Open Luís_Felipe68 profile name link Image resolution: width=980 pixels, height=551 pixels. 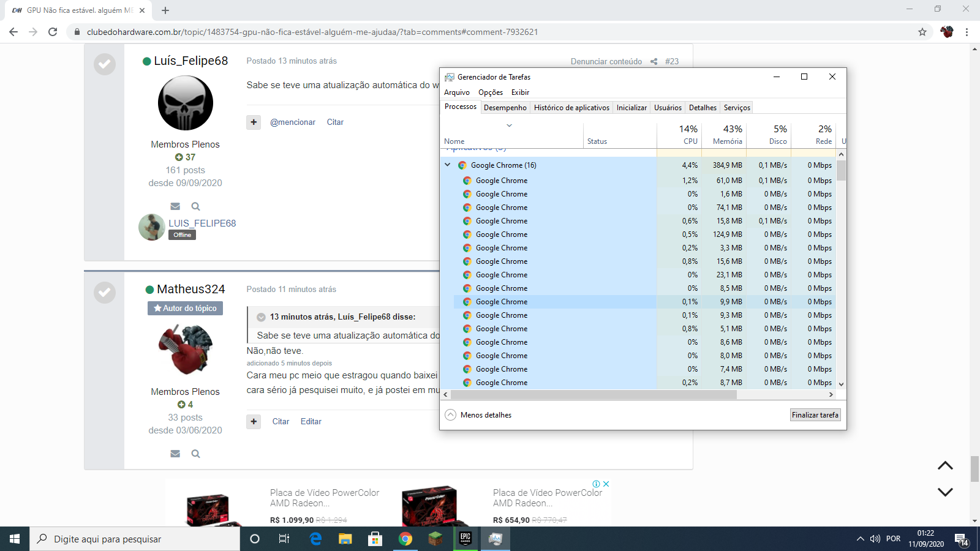click(190, 61)
